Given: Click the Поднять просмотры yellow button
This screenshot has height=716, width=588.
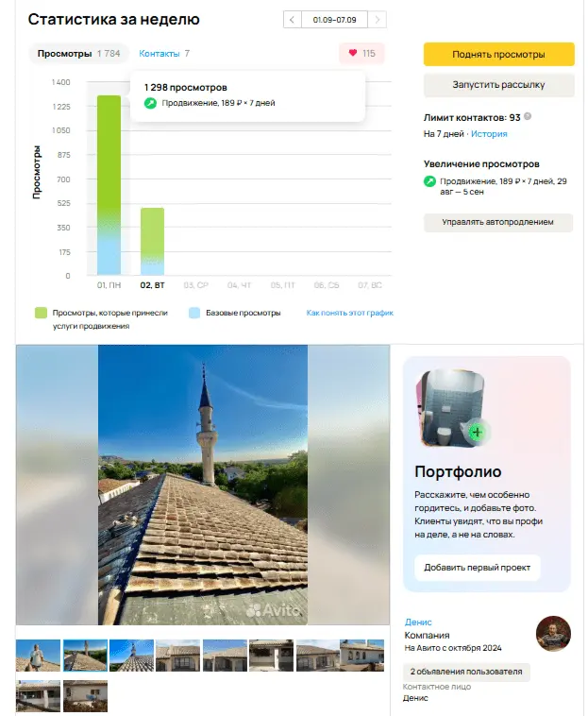Looking at the screenshot, I should (x=498, y=55).
